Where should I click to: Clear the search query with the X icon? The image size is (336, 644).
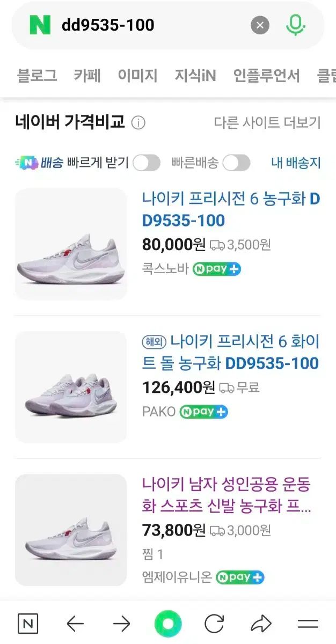(x=260, y=24)
